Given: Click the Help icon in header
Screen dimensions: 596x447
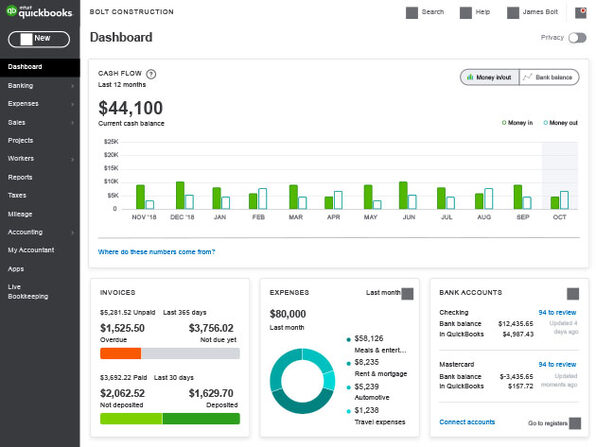Looking at the screenshot, I should [x=466, y=13].
